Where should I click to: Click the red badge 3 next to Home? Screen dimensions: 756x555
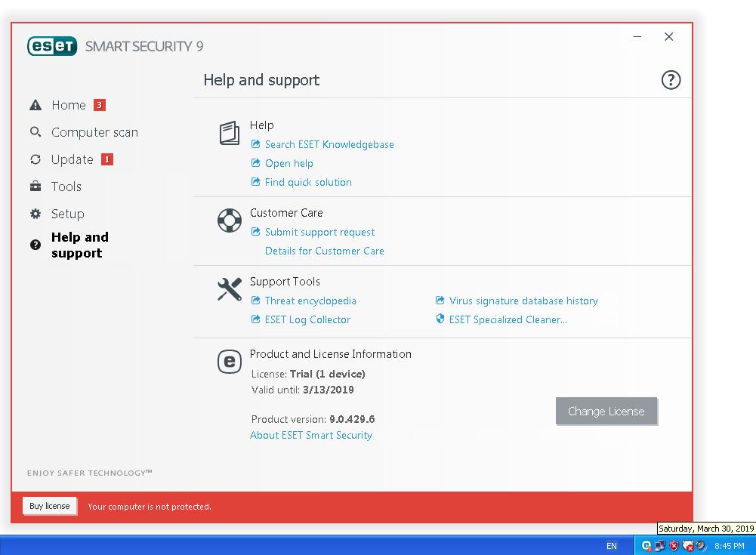coord(100,105)
